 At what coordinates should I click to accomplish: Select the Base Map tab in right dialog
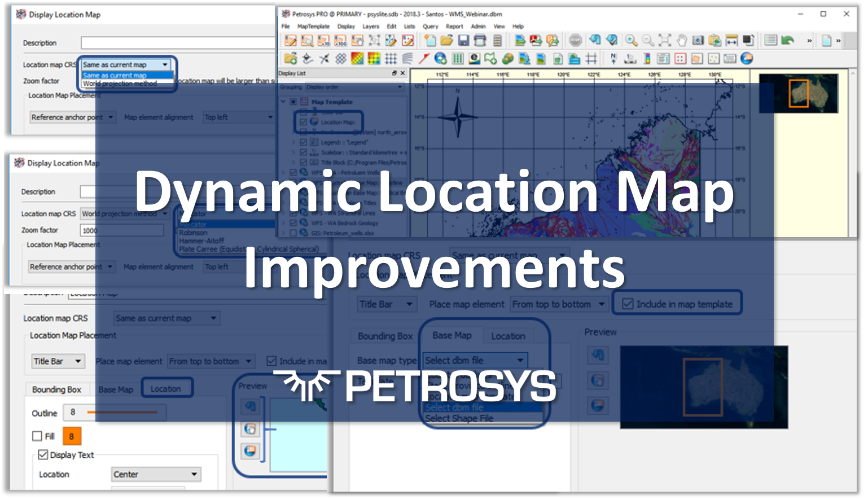[452, 335]
